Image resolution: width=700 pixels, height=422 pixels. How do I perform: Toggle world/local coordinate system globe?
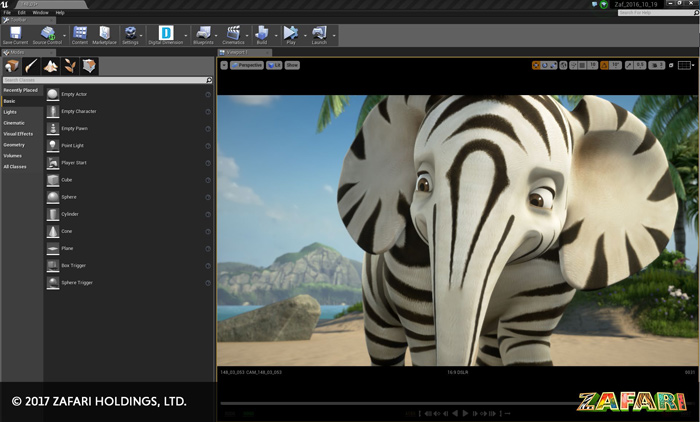point(563,65)
